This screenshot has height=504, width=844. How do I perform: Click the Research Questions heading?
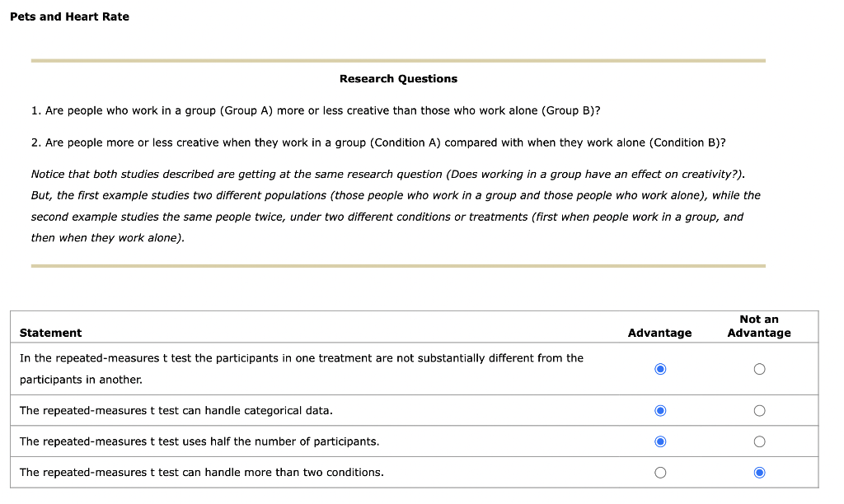pos(398,78)
